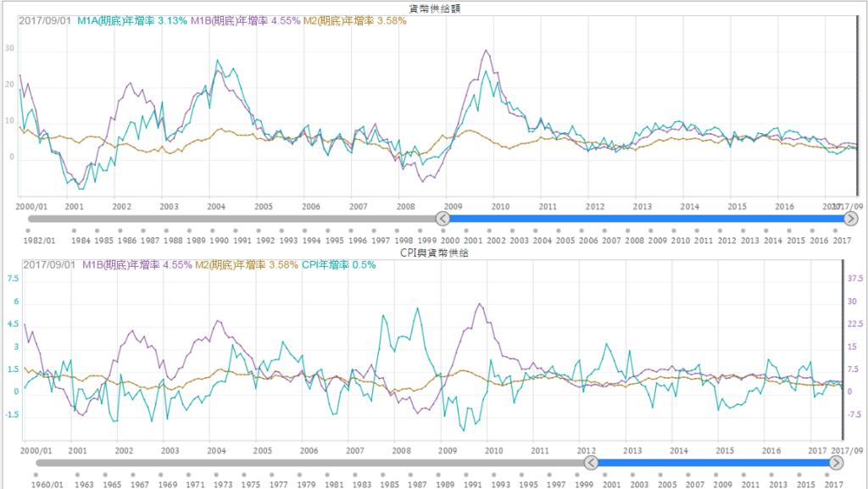The image size is (868, 489).
Task: Select the 1975 timeline marker
Action: point(244,475)
